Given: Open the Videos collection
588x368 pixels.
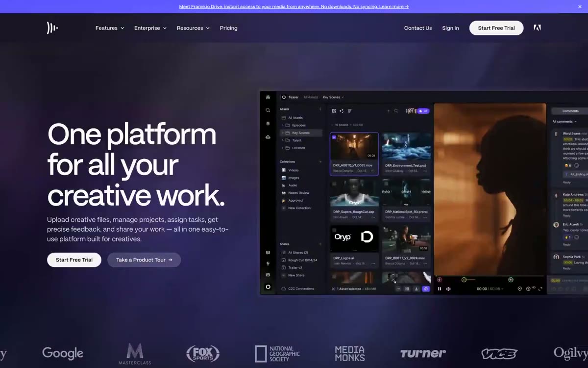Looking at the screenshot, I should 294,170.
